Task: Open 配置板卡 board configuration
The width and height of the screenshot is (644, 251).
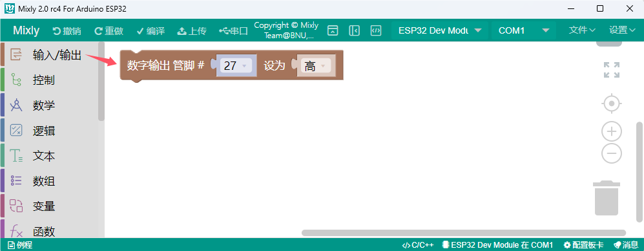Action: [x=583, y=245]
